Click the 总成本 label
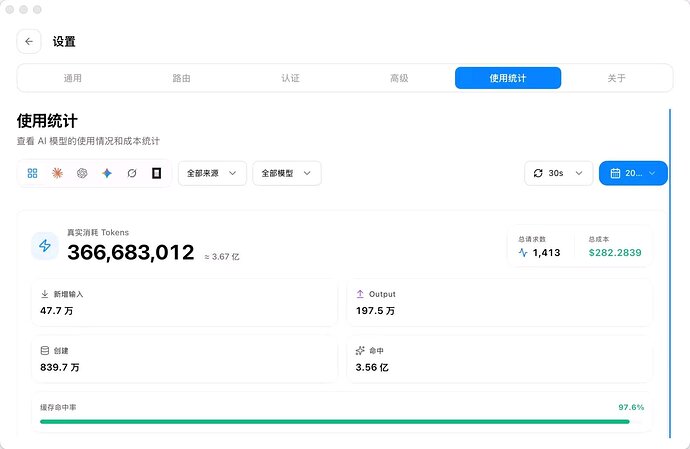 [x=599, y=239]
